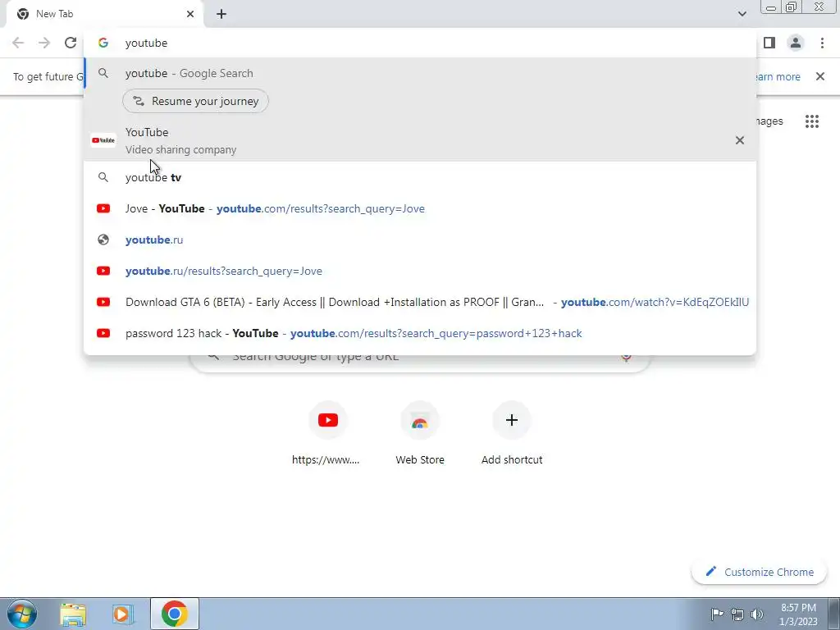Dismiss the info bar with the X
Viewport: 840px width, 630px height.
pyautogui.click(x=820, y=76)
